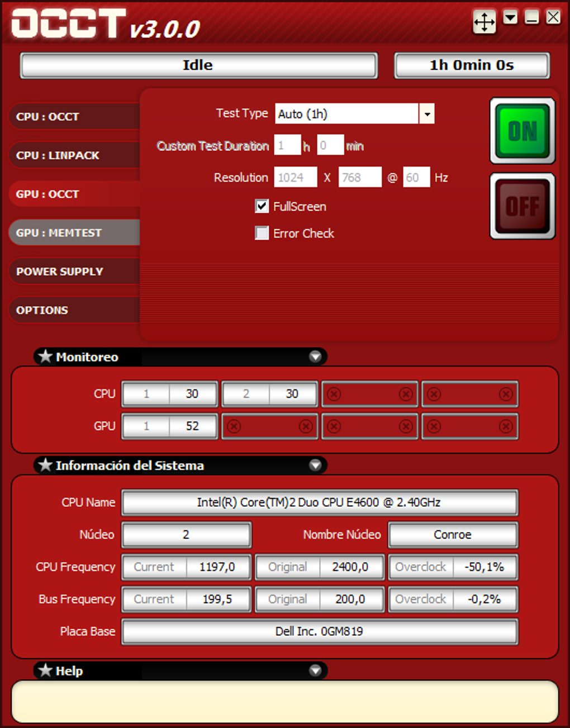The image size is (570, 728).
Task: Click right X icon in fourth CPU sensor slot
Action: click(506, 394)
